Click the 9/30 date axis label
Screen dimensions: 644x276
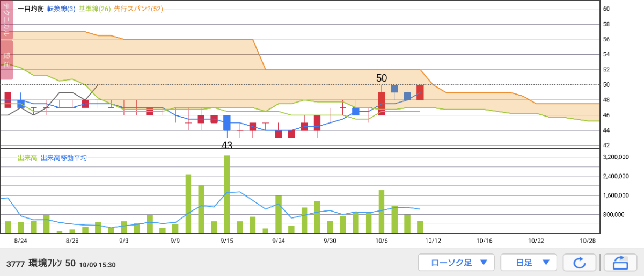330,242
